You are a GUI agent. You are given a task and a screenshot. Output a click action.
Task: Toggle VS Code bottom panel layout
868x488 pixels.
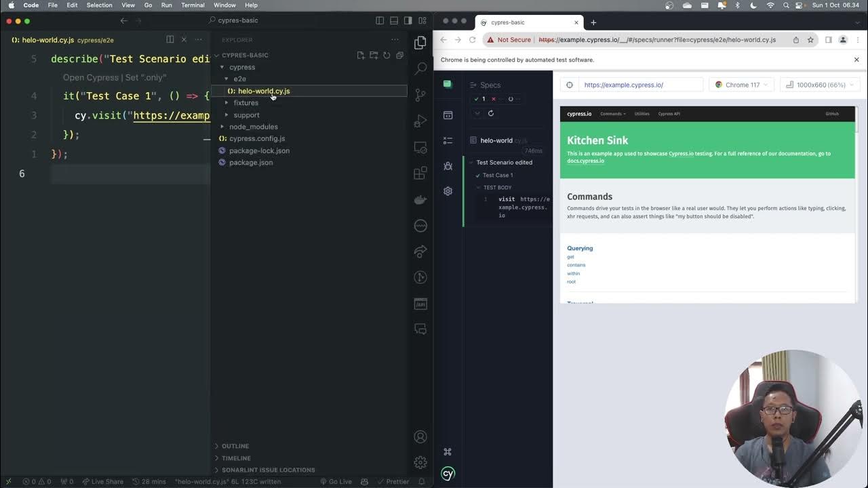(x=394, y=20)
